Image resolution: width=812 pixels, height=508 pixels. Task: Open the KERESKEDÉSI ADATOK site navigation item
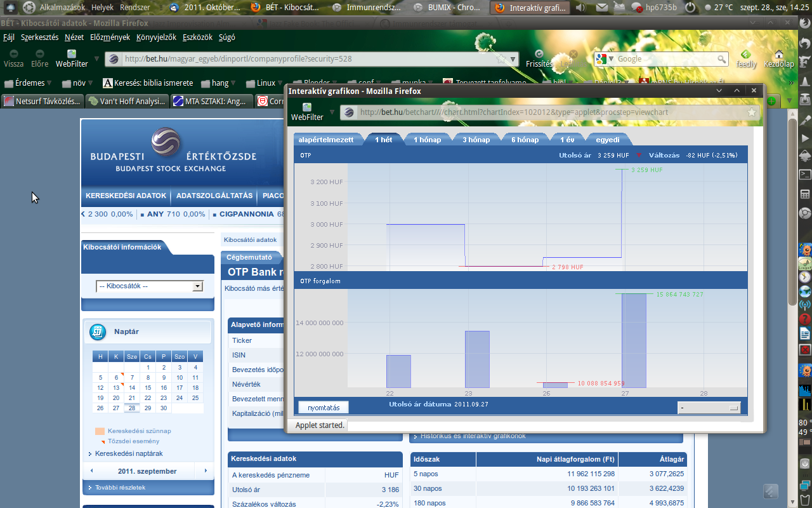coord(126,196)
